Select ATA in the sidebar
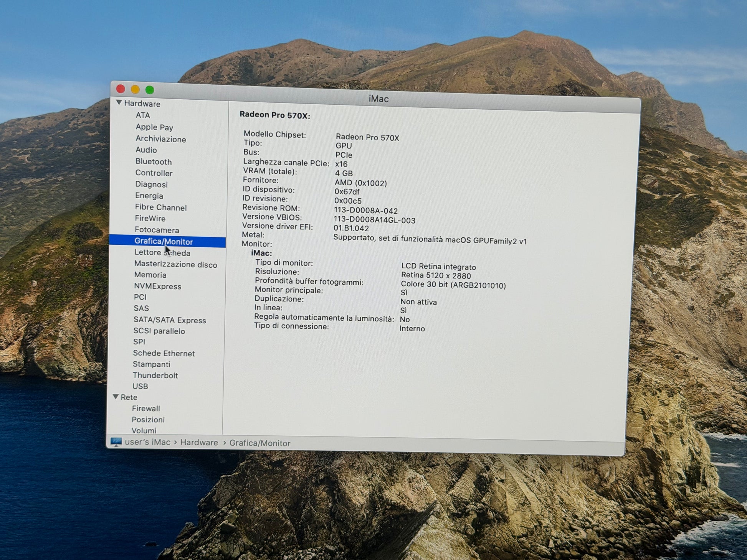This screenshot has width=747, height=560. point(143,115)
